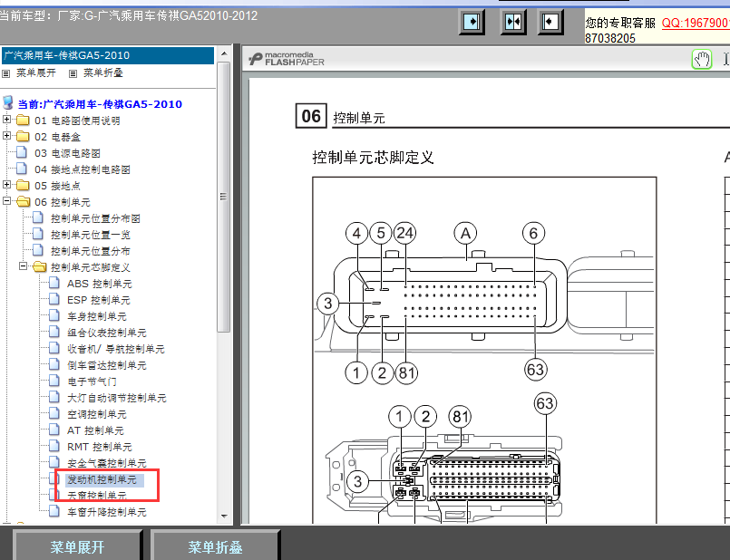
Task: Select 发动机控制单元 in the tree
Action: (102, 479)
